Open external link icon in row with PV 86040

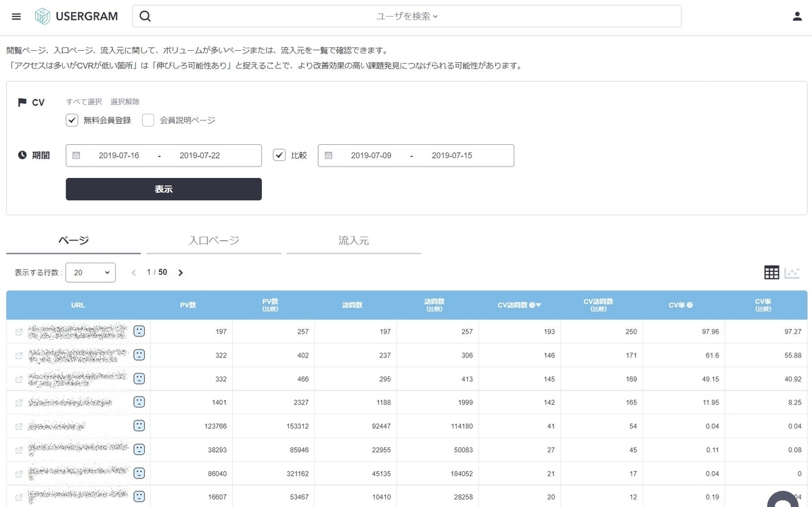[19, 473]
